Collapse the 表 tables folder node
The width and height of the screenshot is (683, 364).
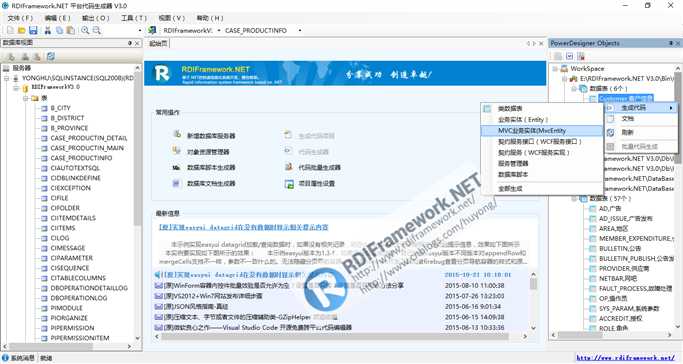pos(26,98)
